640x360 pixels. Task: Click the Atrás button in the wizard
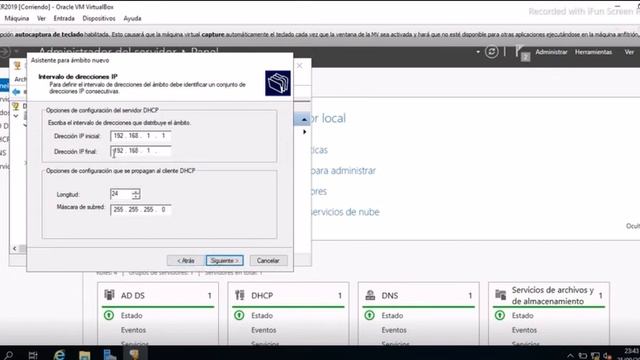tap(186, 260)
